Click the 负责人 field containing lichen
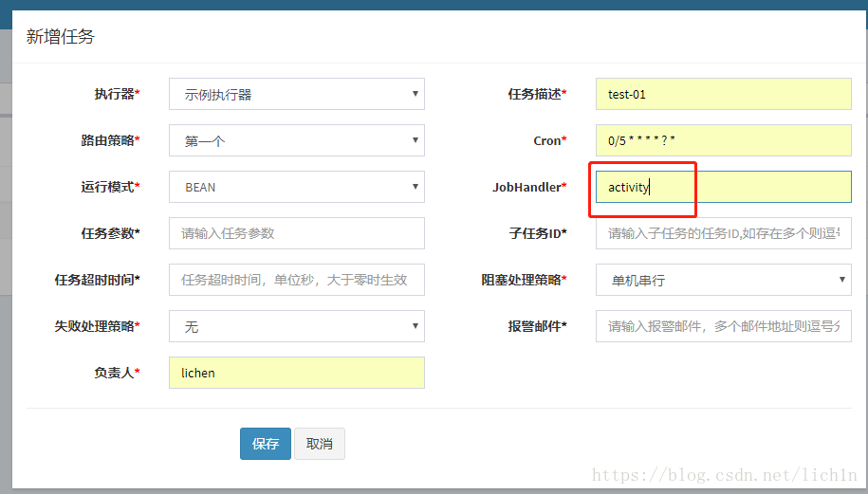This screenshot has height=494, width=868. click(296, 373)
